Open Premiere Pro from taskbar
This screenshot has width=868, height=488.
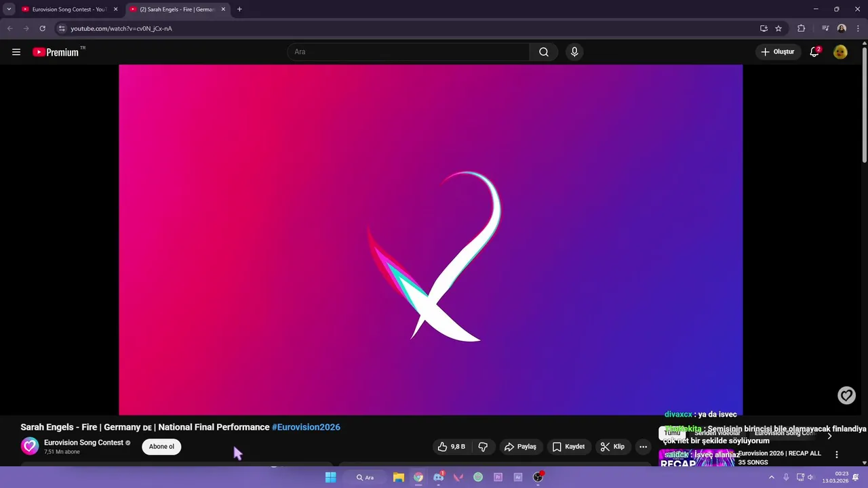coord(498,477)
